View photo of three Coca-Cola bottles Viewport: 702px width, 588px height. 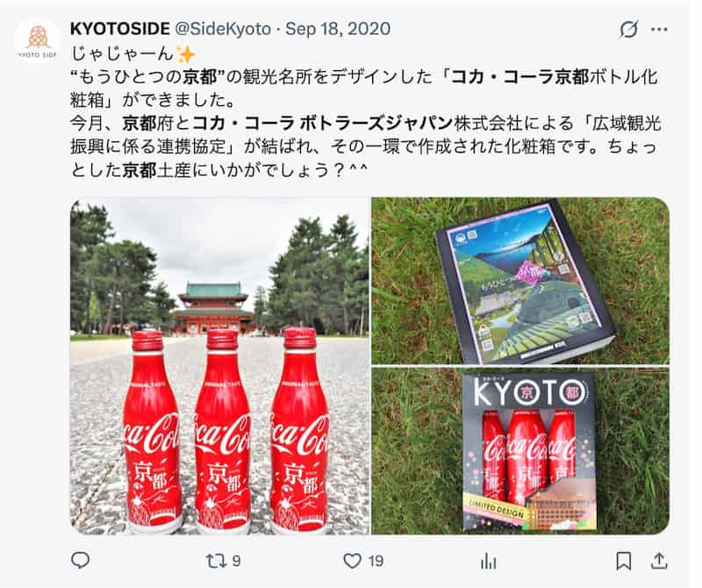coord(220,366)
